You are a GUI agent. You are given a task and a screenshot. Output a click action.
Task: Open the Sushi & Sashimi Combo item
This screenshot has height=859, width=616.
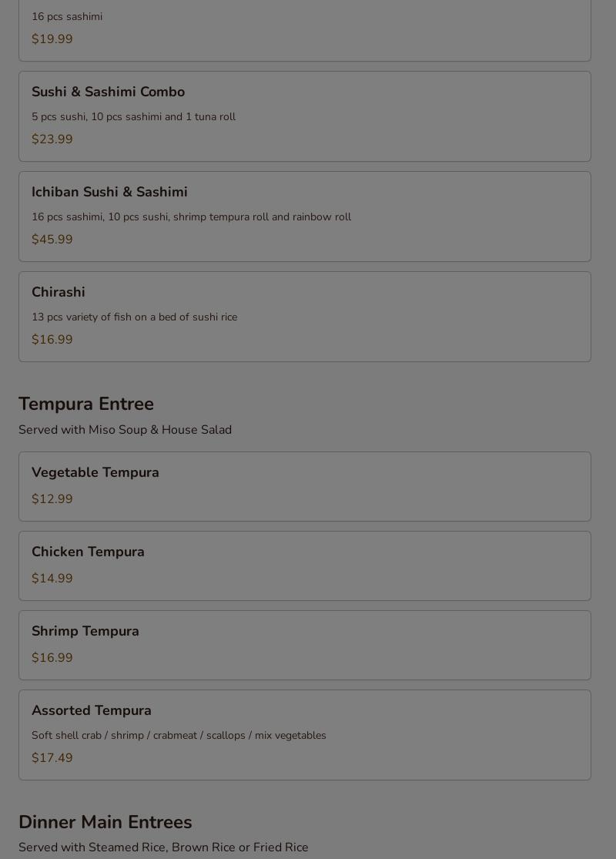pos(108,92)
